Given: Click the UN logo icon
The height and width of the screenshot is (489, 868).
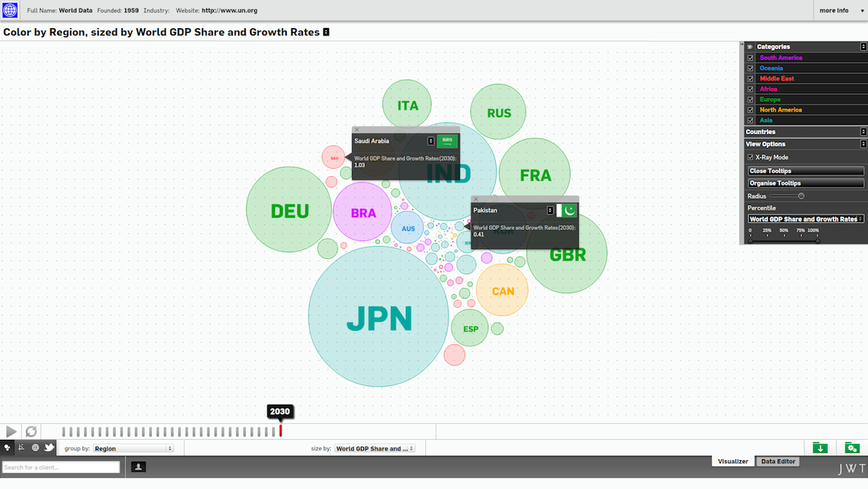Looking at the screenshot, I should (x=10, y=10).
